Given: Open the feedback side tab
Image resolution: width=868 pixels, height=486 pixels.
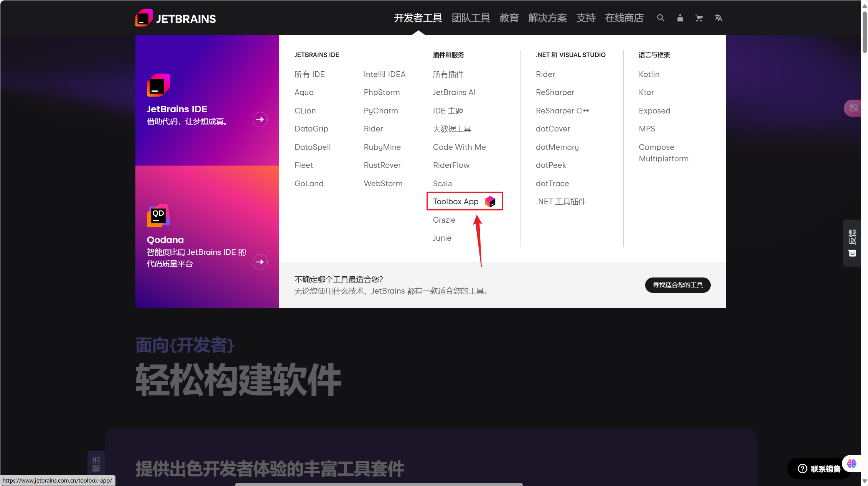Looking at the screenshot, I should (x=852, y=243).
